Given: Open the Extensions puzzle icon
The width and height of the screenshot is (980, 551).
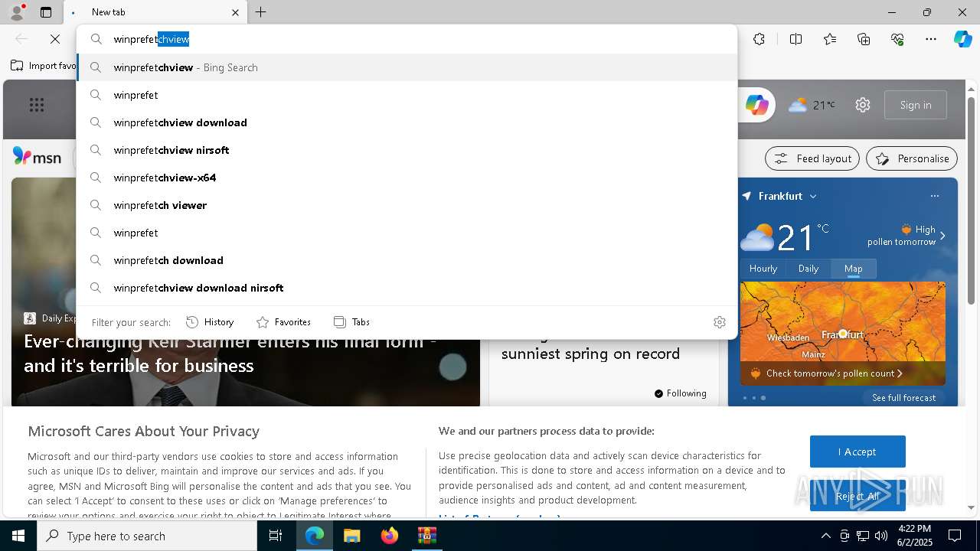Looking at the screenshot, I should pyautogui.click(x=759, y=39).
